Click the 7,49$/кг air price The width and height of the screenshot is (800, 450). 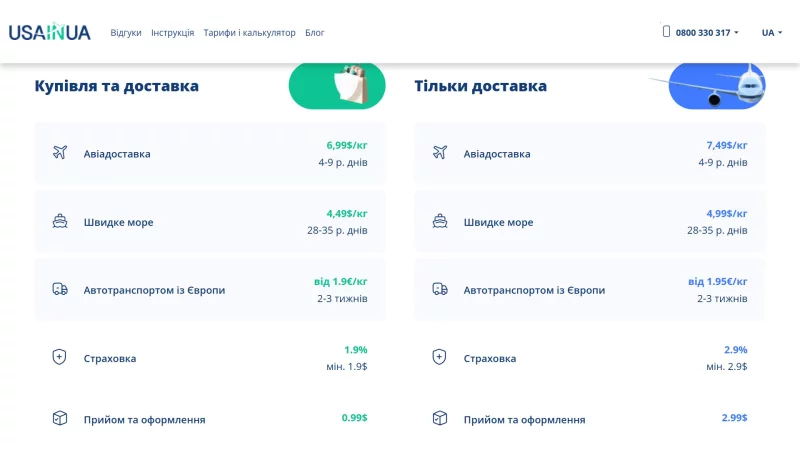[x=727, y=145]
